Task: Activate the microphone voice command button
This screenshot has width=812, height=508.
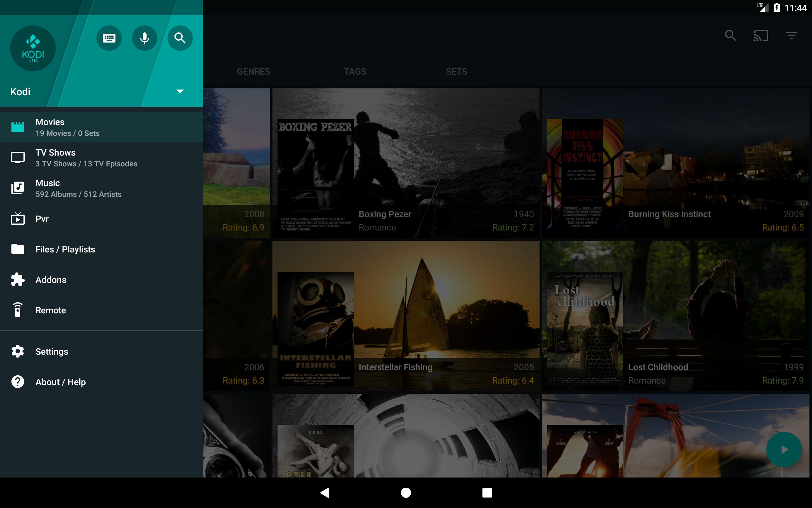Action: tap(145, 38)
